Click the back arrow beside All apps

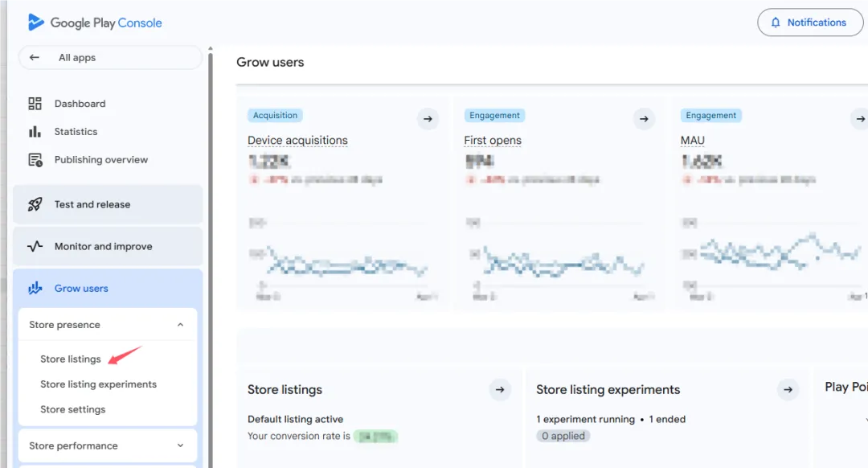[35, 58]
